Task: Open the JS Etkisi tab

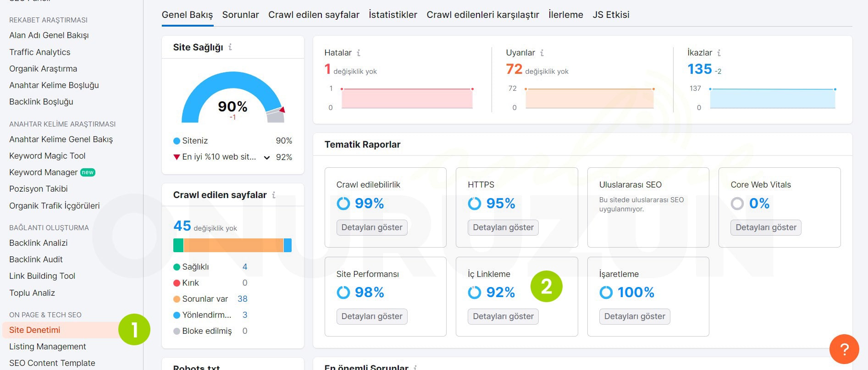Action: coord(611,15)
